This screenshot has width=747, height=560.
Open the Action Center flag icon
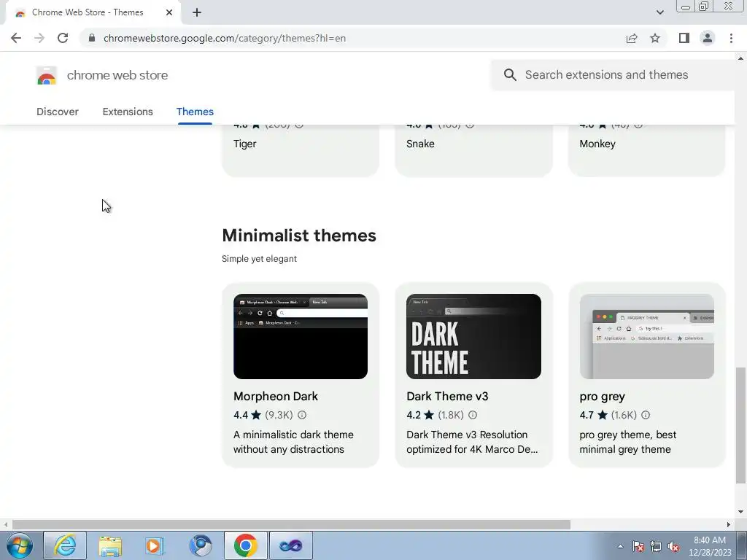pyautogui.click(x=638, y=547)
